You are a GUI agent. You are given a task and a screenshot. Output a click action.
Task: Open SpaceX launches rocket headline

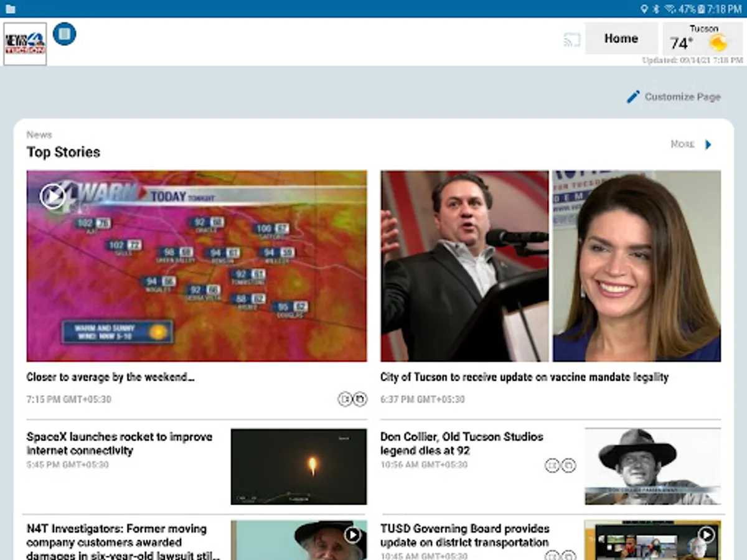tap(120, 444)
